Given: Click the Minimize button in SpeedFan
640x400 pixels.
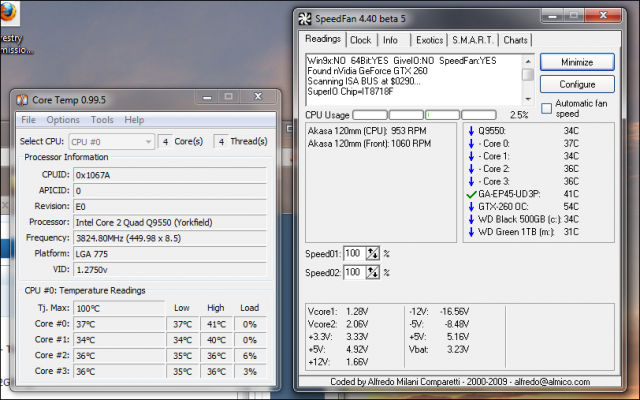Looking at the screenshot, I should [577, 62].
